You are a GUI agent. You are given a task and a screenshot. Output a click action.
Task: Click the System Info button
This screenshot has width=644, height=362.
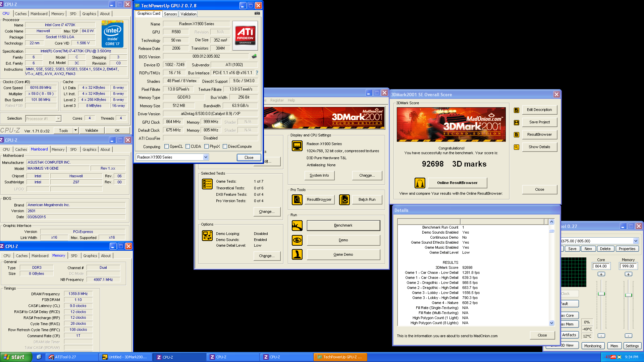pyautogui.click(x=319, y=176)
